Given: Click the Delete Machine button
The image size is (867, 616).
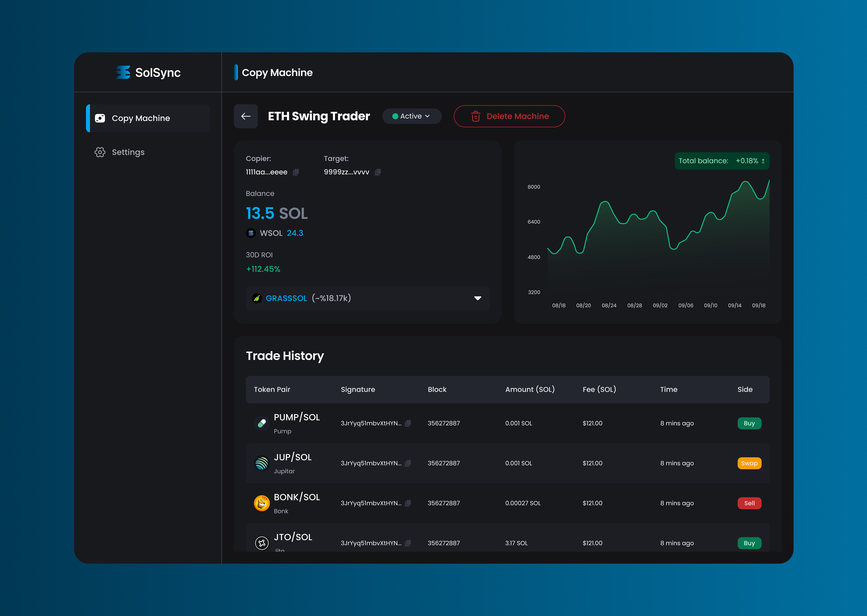Looking at the screenshot, I should (509, 116).
